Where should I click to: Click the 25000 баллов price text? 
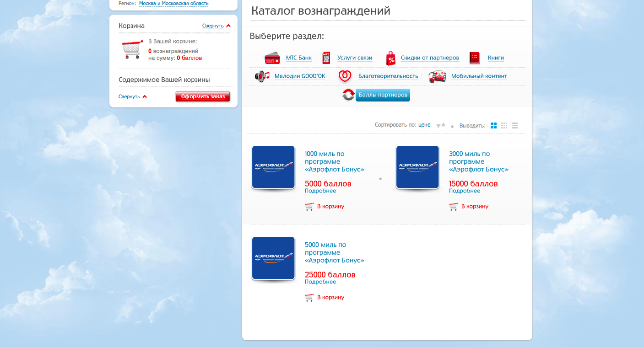(x=330, y=275)
